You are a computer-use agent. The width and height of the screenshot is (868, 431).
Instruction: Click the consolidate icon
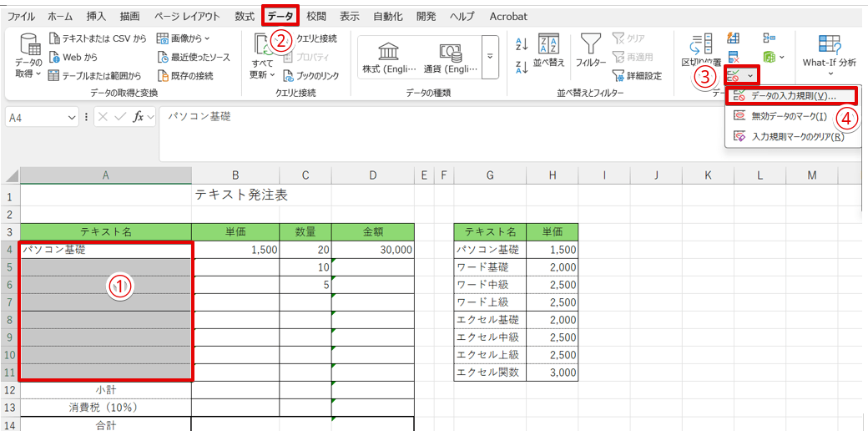click(x=769, y=38)
